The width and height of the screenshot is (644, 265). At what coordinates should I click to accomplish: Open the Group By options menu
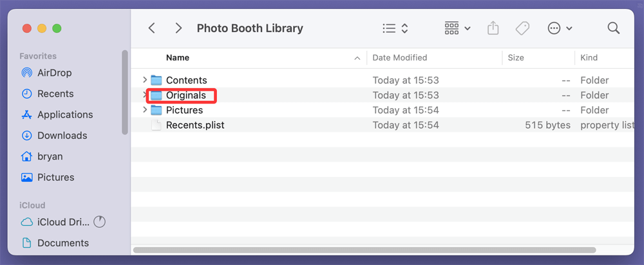457,28
